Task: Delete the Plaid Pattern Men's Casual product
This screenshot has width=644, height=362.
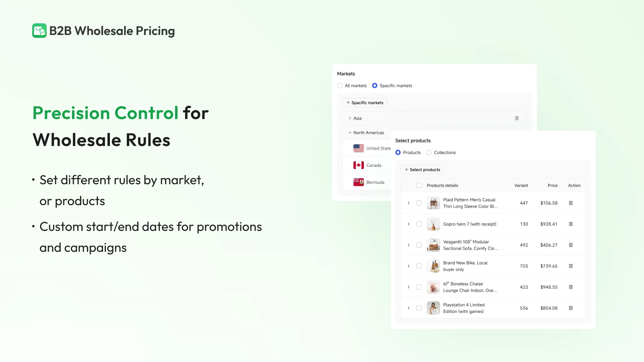Action: (570, 203)
